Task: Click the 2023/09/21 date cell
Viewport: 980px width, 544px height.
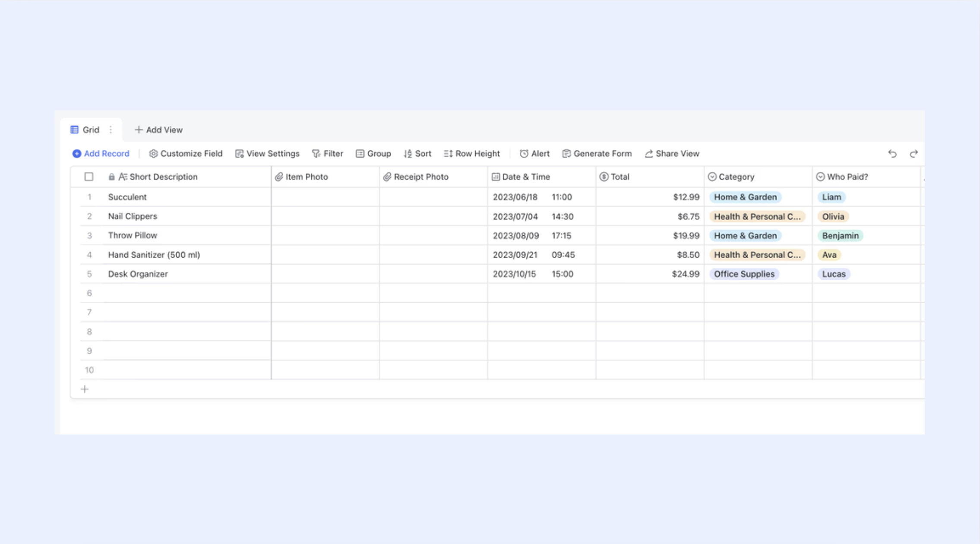Action: click(542, 255)
